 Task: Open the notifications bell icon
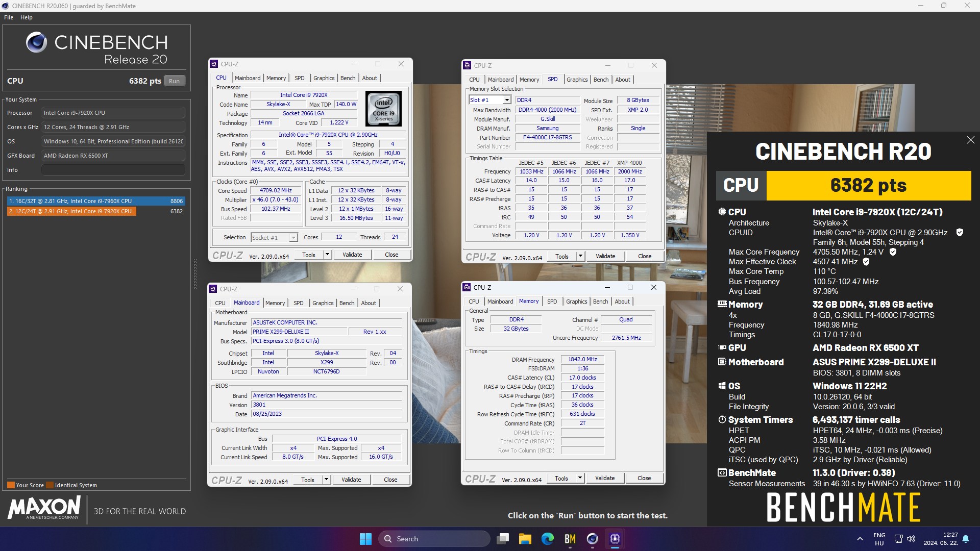(x=966, y=539)
